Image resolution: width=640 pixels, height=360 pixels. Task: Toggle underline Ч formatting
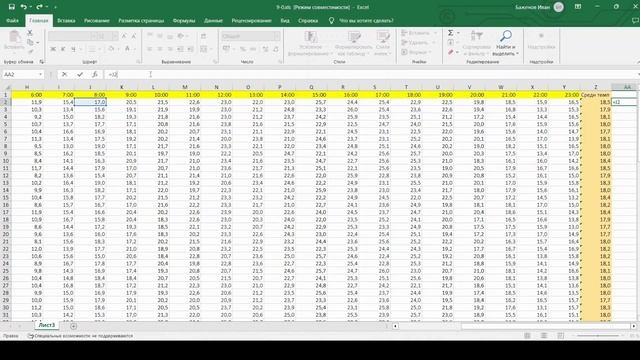pyautogui.click(x=73, y=49)
